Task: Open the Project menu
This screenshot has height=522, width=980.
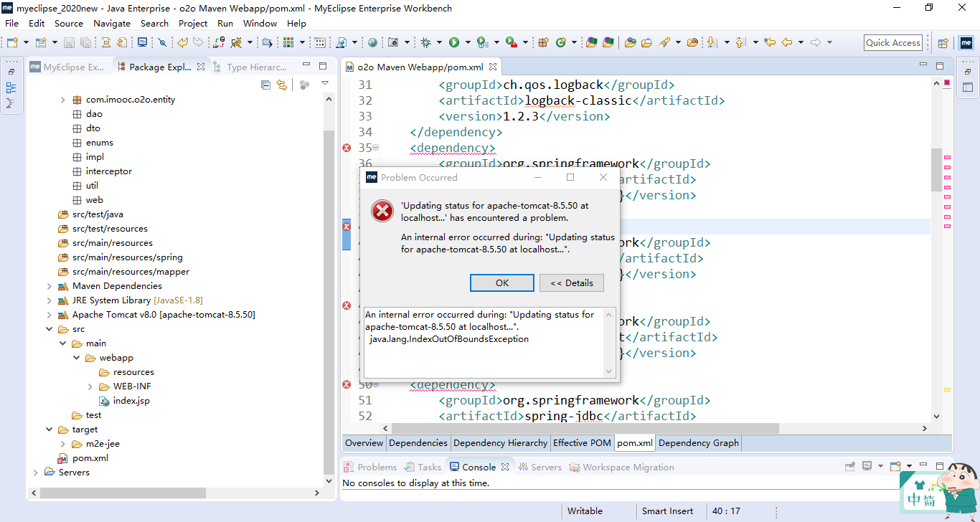Action: pyautogui.click(x=193, y=23)
